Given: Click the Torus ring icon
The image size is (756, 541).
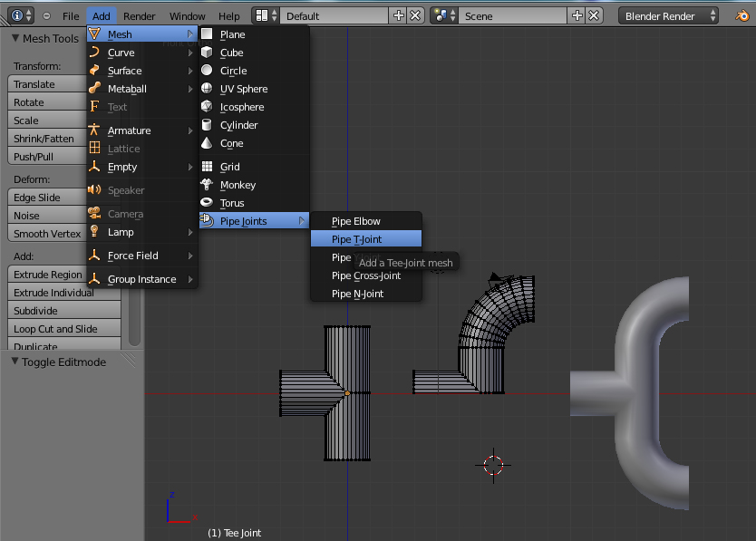Looking at the screenshot, I should pos(207,202).
